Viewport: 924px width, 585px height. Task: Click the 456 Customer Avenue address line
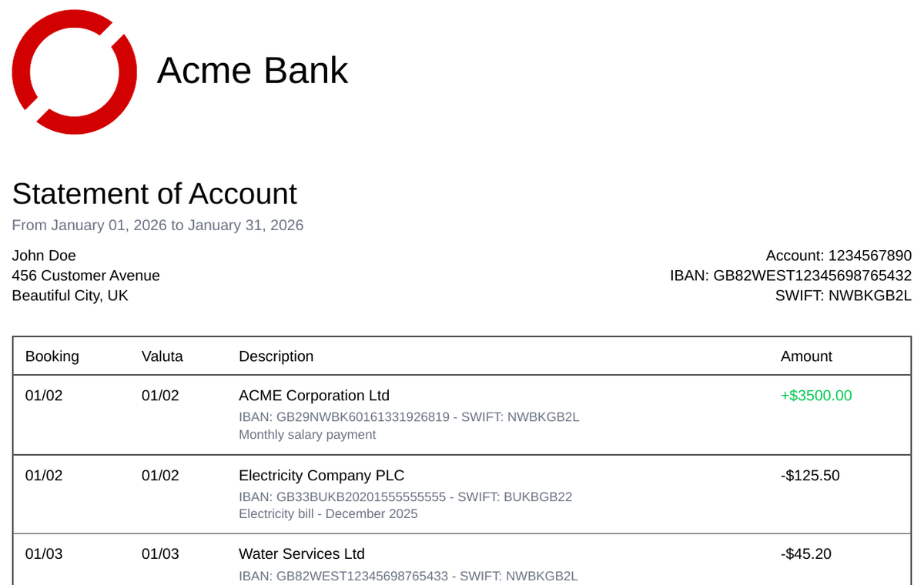coord(85,276)
